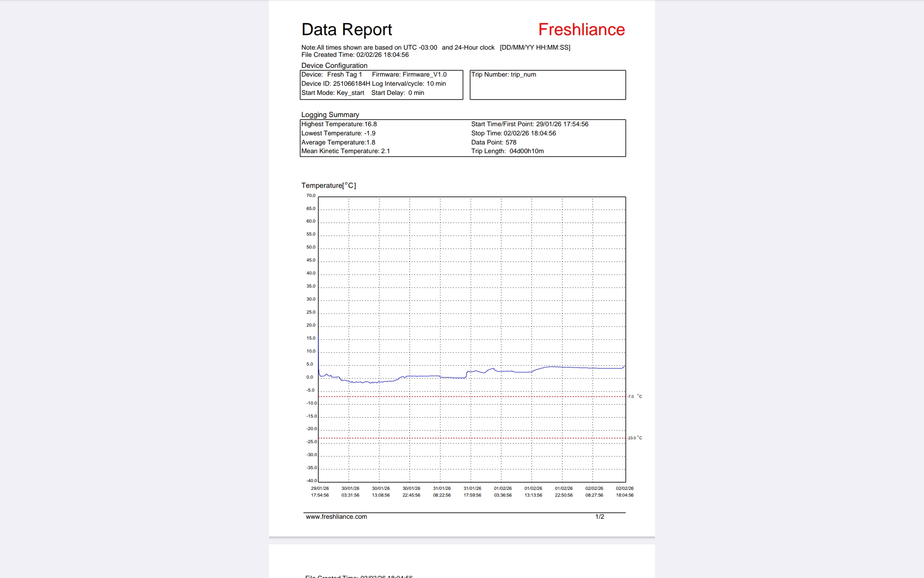This screenshot has height=578, width=924.
Task: Click the Trip Length 04d00h10m entry
Action: [507, 151]
